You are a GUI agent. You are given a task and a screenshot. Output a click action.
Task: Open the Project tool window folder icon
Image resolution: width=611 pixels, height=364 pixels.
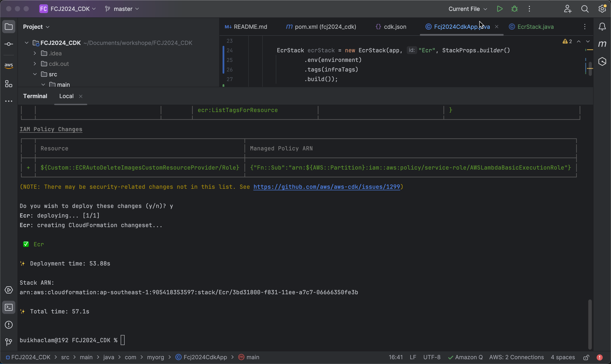click(9, 27)
